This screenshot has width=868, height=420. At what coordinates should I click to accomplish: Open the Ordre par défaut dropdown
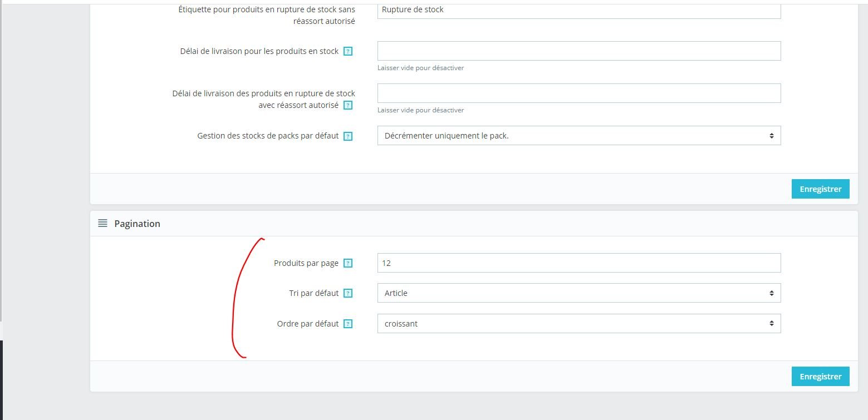point(579,323)
